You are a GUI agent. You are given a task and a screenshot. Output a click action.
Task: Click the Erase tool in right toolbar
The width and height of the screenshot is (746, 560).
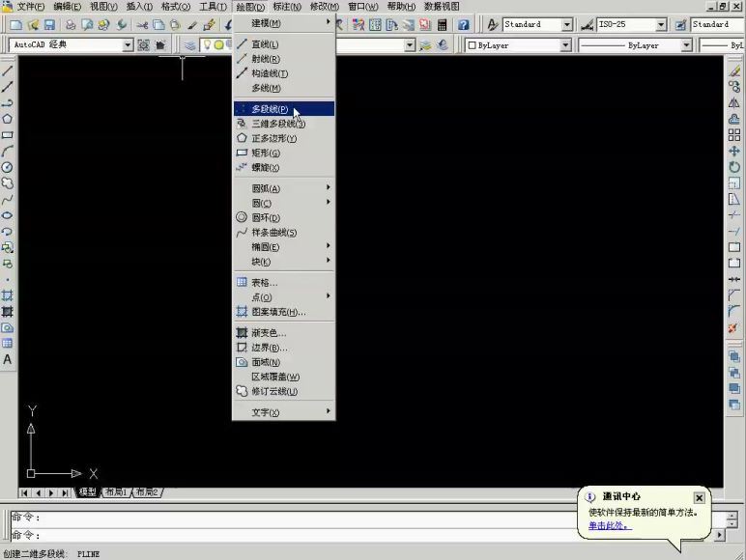point(733,70)
